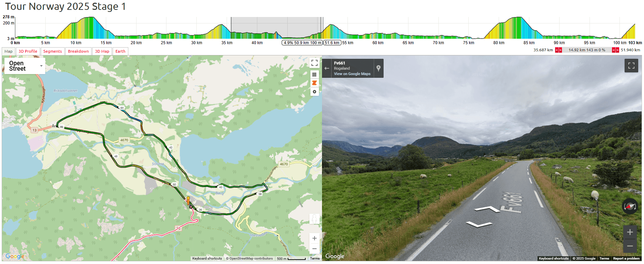The image size is (644, 264).
Task: Click the 500 m map scale control
Action: [x=291, y=259]
